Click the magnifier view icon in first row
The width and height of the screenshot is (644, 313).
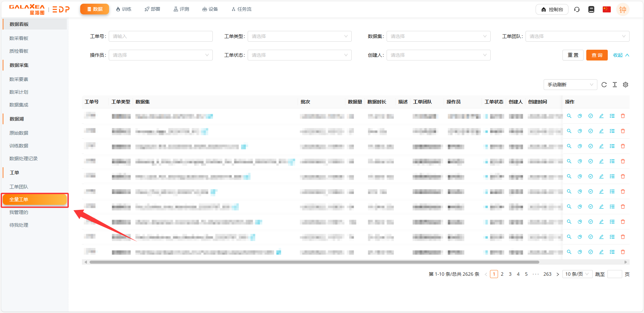pos(569,116)
